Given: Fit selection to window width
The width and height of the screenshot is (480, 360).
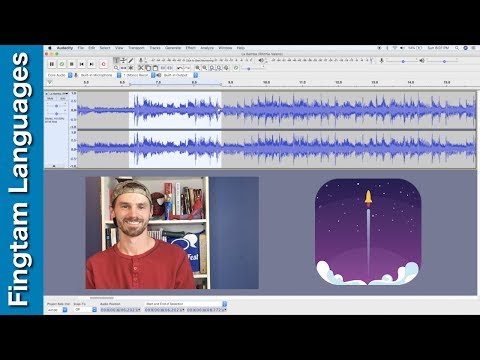Looking at the screenshot, I should 212,68.
